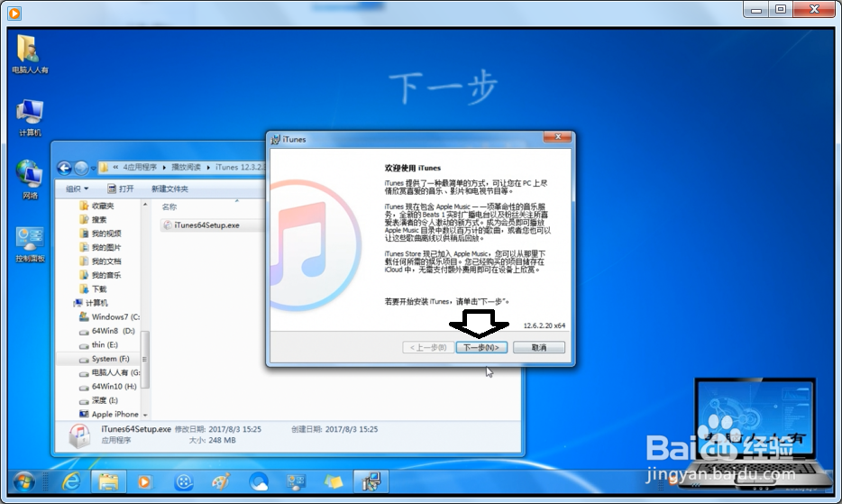The width and height of the screenshot is (842, 504).
Task: Select 计算机 node in the navigation tree
Action: pyautogui.click(x=91, y=303)
